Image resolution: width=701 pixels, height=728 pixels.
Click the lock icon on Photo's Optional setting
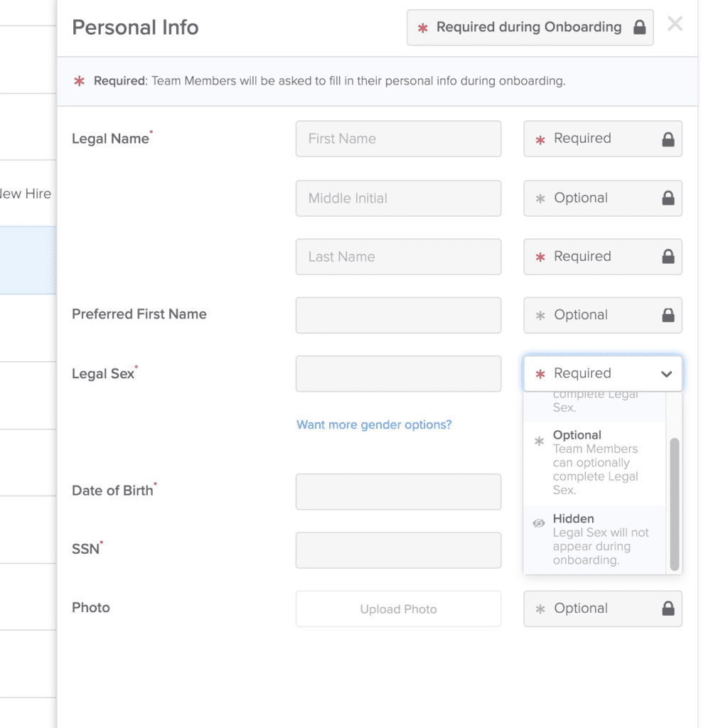coord(667,609)
